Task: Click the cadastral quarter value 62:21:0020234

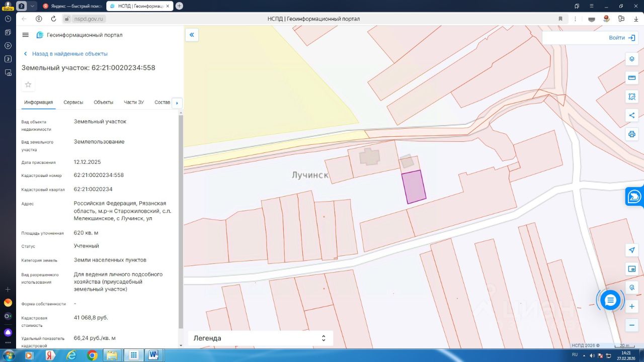Action: (x=93, y=189)
